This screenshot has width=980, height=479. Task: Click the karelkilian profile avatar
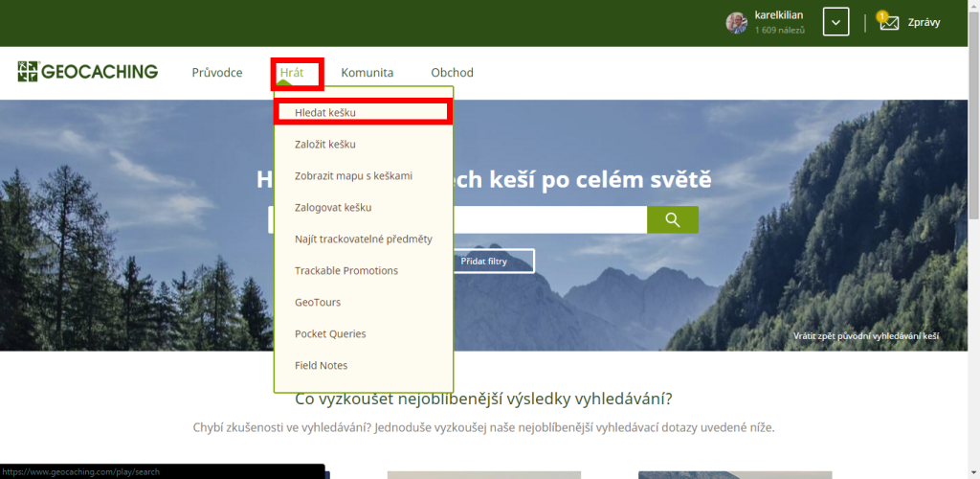[x=736, y=23]
